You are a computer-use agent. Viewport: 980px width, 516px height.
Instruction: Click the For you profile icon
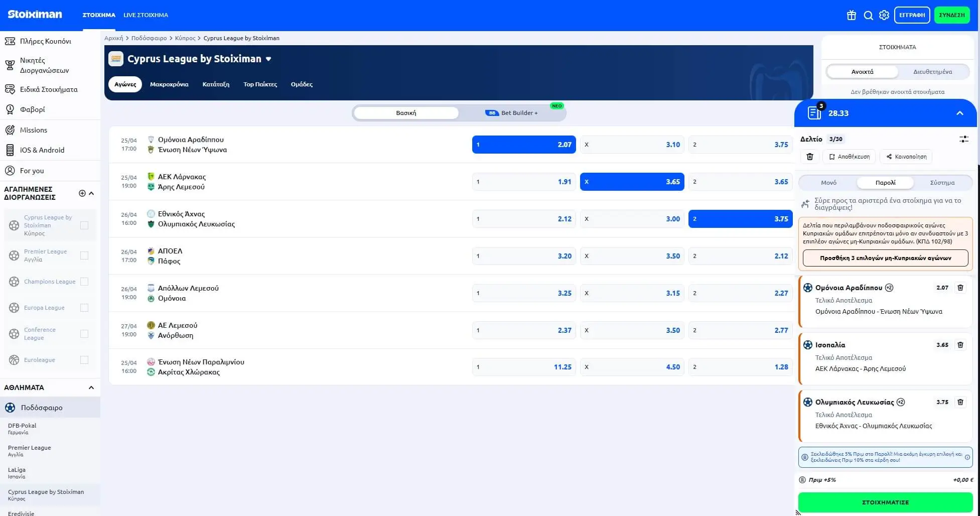click(10, 171)
